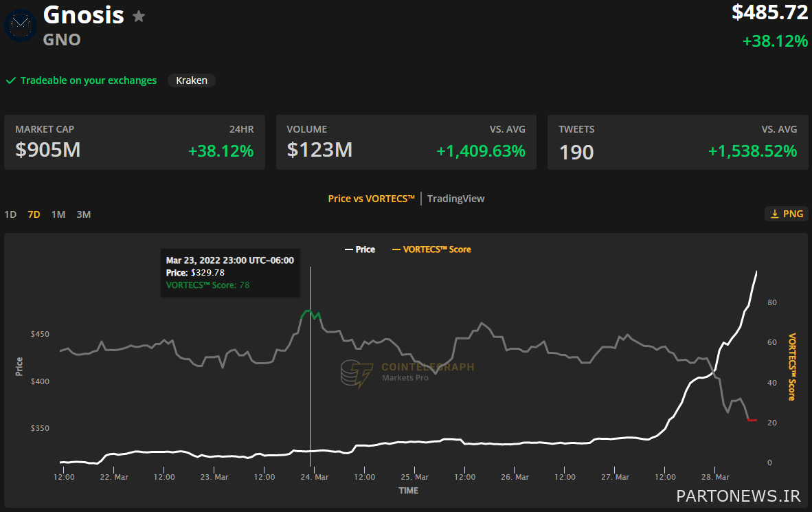
Task: Click the header +38.12% change under price
Action: [x=775, y=41]
